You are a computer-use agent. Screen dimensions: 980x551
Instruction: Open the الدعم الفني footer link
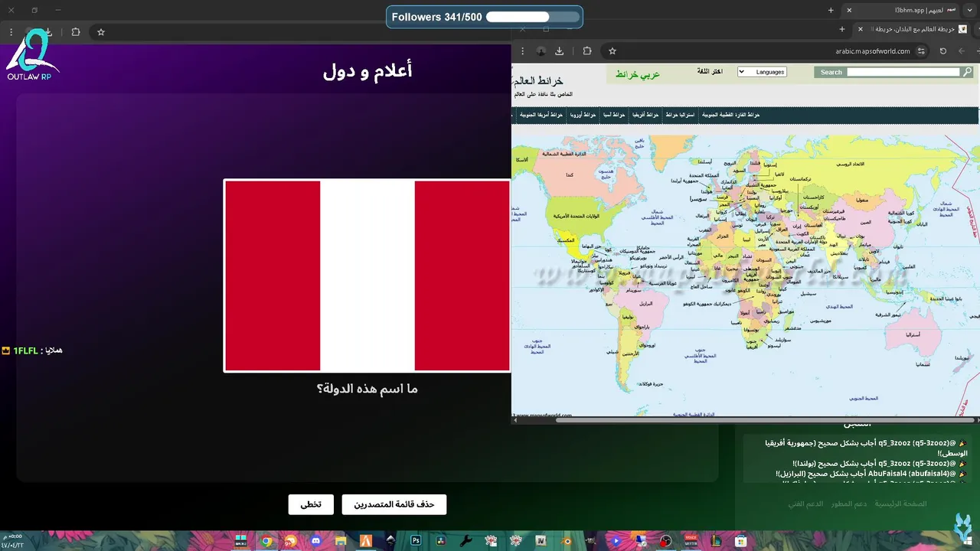pyautogui.click(x=805, y=504)
